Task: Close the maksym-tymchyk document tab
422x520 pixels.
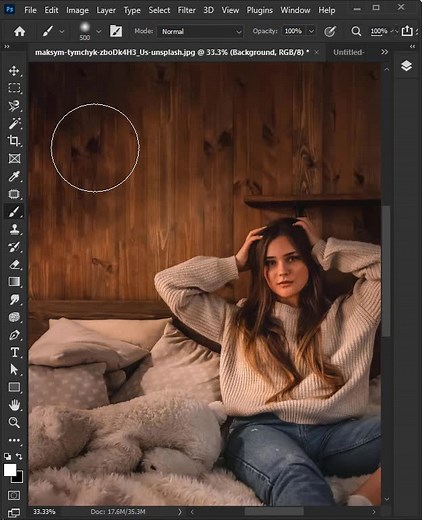Action: pos(317,52)
